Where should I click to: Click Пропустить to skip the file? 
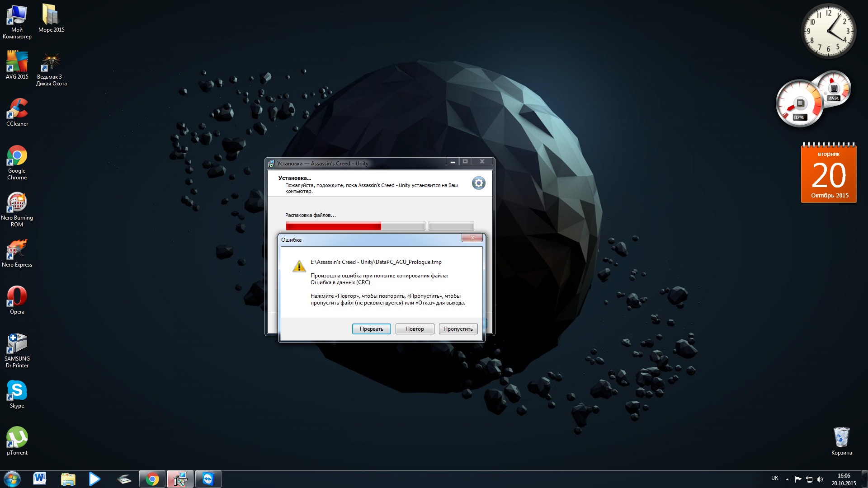pos(458,329)
